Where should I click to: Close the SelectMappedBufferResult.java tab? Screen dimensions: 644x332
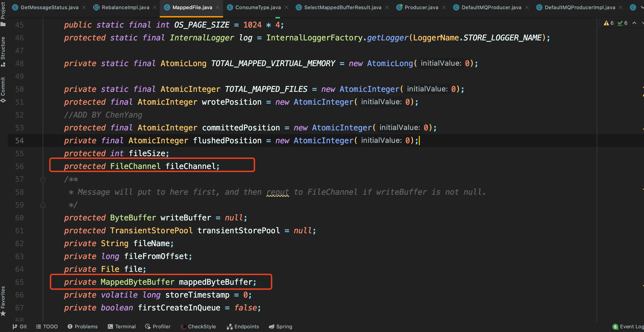pyautogui.click(x=387, y=8)
